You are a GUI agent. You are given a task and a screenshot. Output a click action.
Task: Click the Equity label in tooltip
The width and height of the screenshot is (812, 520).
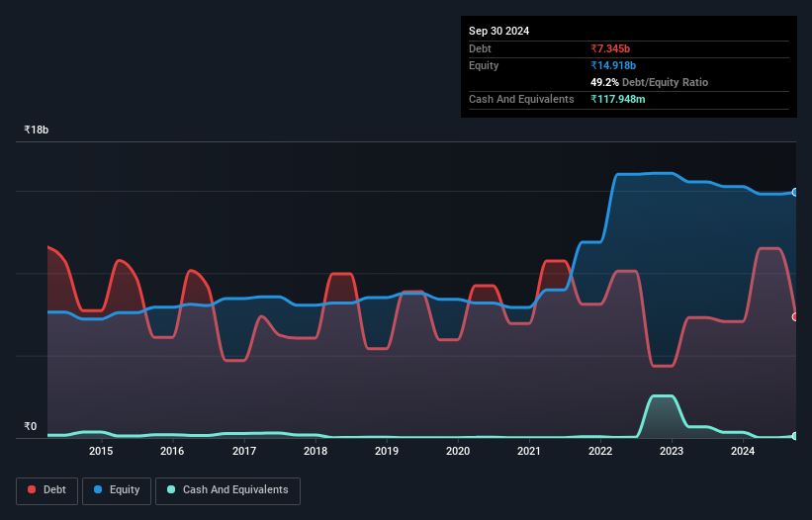click(x=484, y=65)
